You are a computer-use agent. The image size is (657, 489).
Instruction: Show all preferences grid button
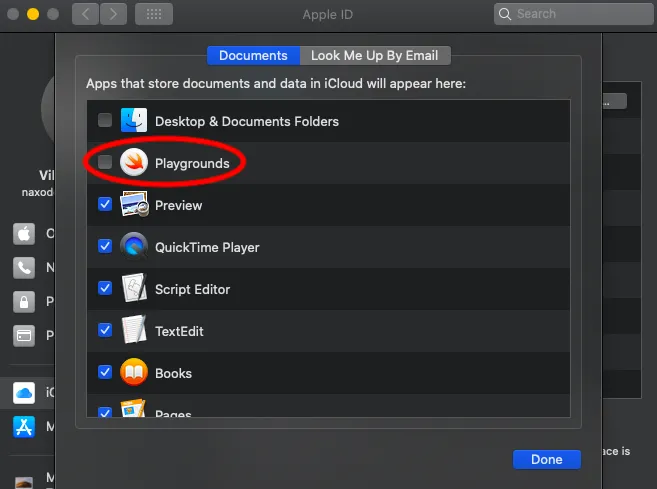tap(154, 14)
